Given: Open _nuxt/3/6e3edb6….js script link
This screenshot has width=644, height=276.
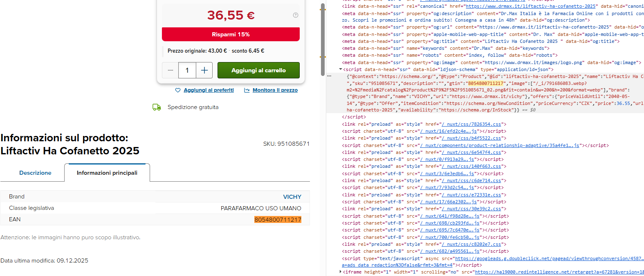Looking at the screenshot, I should (447, 174).
